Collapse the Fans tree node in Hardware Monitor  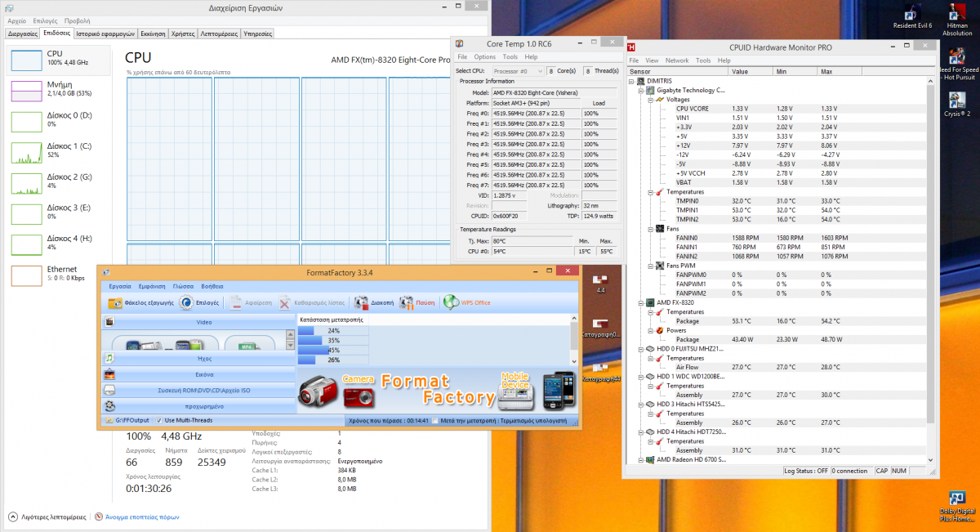pyautogui.click(x=650, y=229)
